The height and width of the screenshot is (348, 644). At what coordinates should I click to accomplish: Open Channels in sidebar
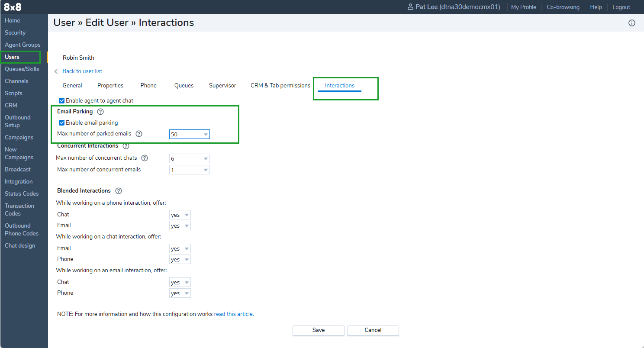(16, 81)
